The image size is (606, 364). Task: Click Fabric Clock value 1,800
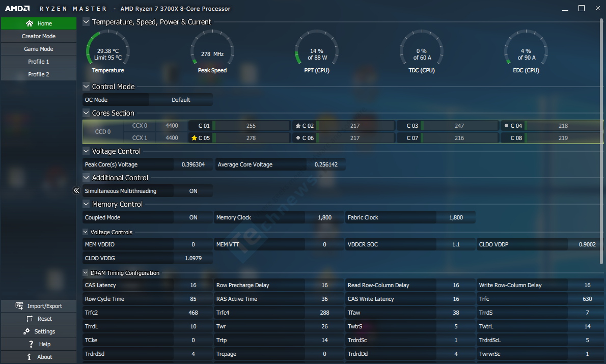coord(456,217)
